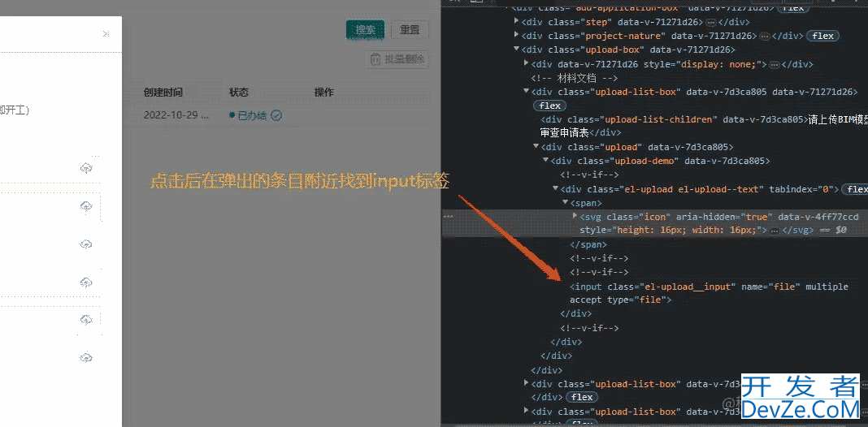The height and width of the screenshot is (427, 868).
Task: Select the closing span tag row
Action: coord(588,244)
